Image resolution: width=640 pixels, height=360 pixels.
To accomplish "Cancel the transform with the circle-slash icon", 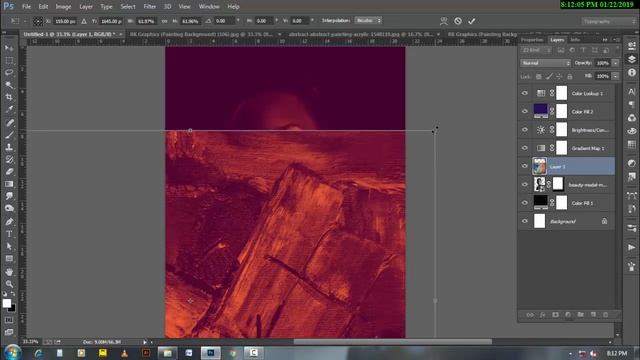I will (458, 21).
